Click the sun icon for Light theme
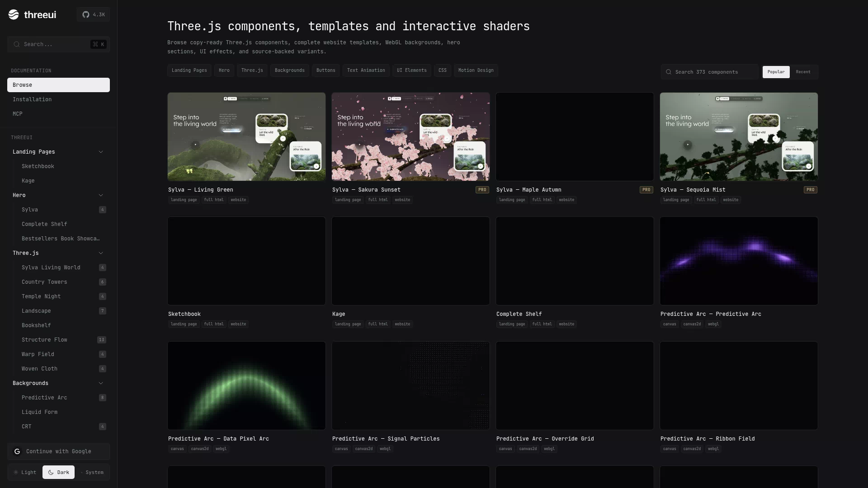Screen dimensions: 868x488 16,472
